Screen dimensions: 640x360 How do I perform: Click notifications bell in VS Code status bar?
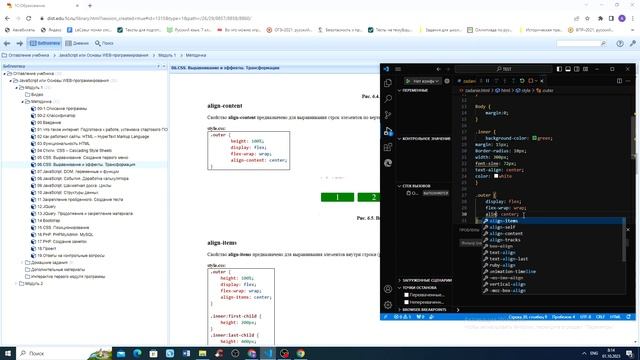coord(629,317)
